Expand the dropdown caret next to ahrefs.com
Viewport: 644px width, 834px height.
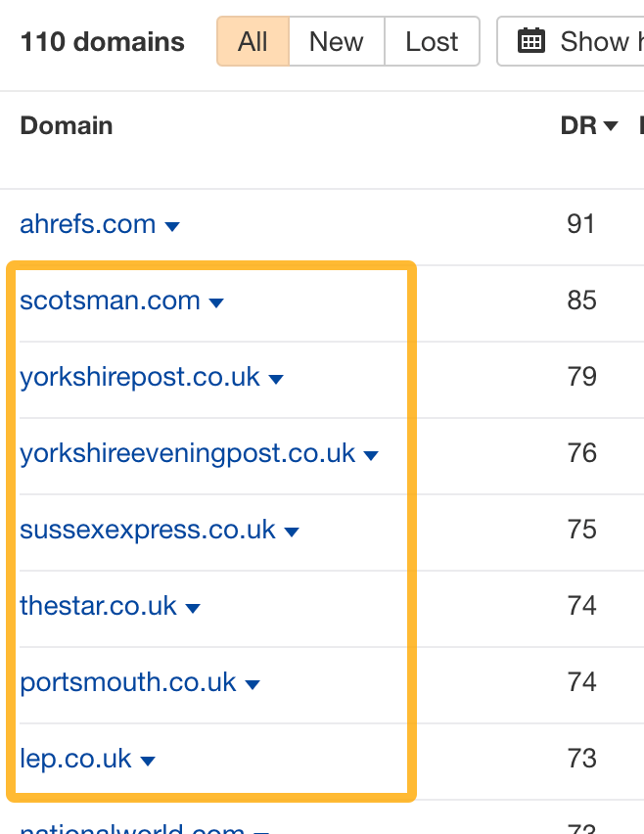tap(172, 225)
